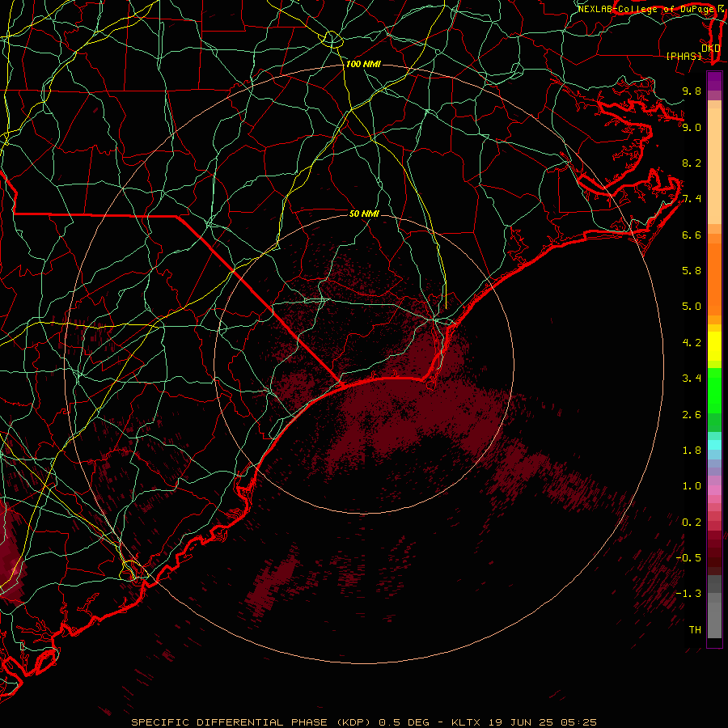
Task: Click the 8.2 scale value
Action: (x=692, y=163)
